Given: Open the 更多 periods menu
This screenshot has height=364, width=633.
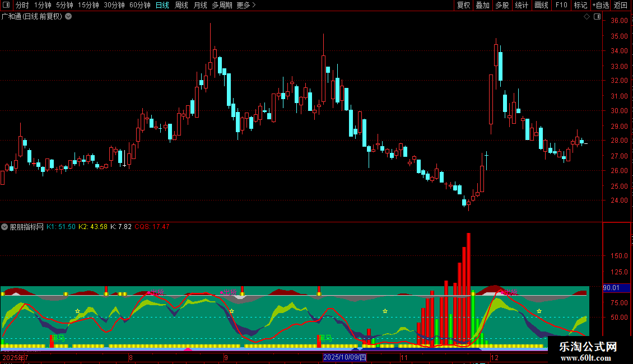Looking at the screenshot, I should (246, 5).
